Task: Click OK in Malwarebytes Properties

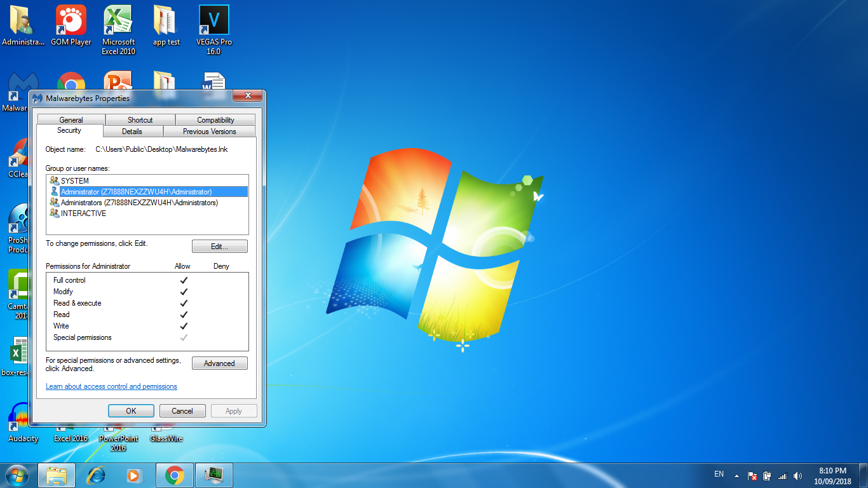Action: [x=131, y=411]
